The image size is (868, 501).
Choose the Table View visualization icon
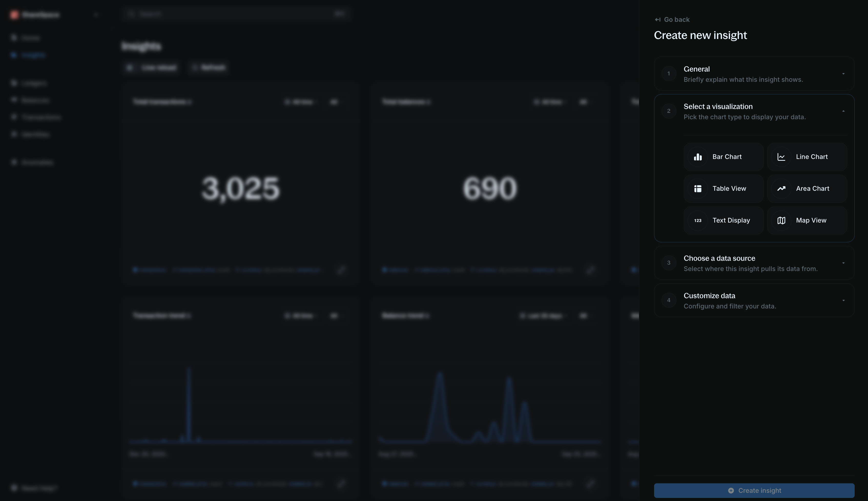pyautogui.click(x=698, y=188)
